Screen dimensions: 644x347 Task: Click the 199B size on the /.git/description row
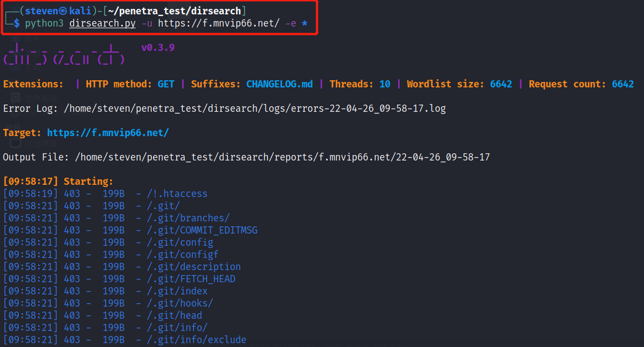point(114,267)
